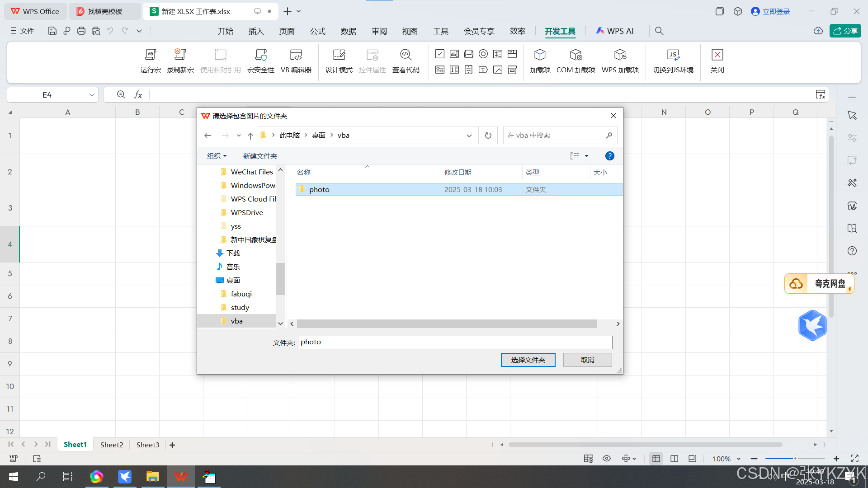The height and width of the screenshot is (488, 868).
Task: Click the 宏安全性 macro security icon
Action: click(261, 55)
